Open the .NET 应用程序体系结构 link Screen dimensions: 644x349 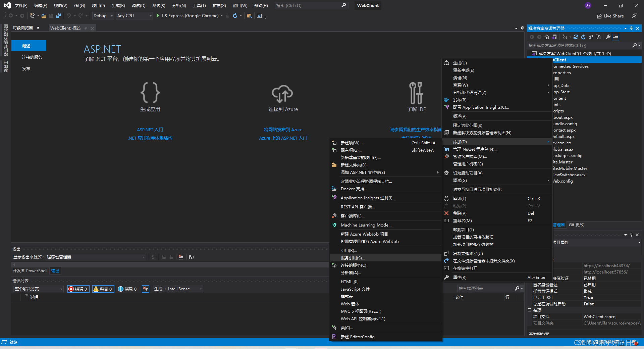pos(150,138)
